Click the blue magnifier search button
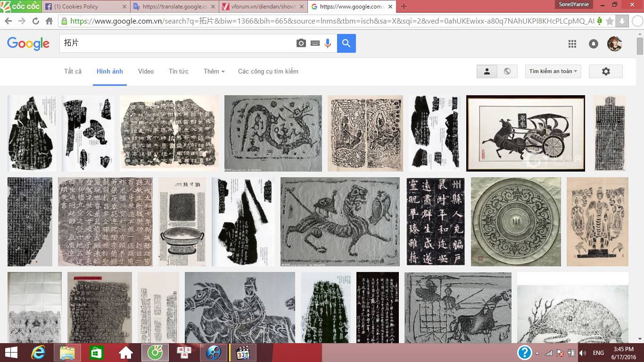644x362 pixels. (x=347, y=43)
